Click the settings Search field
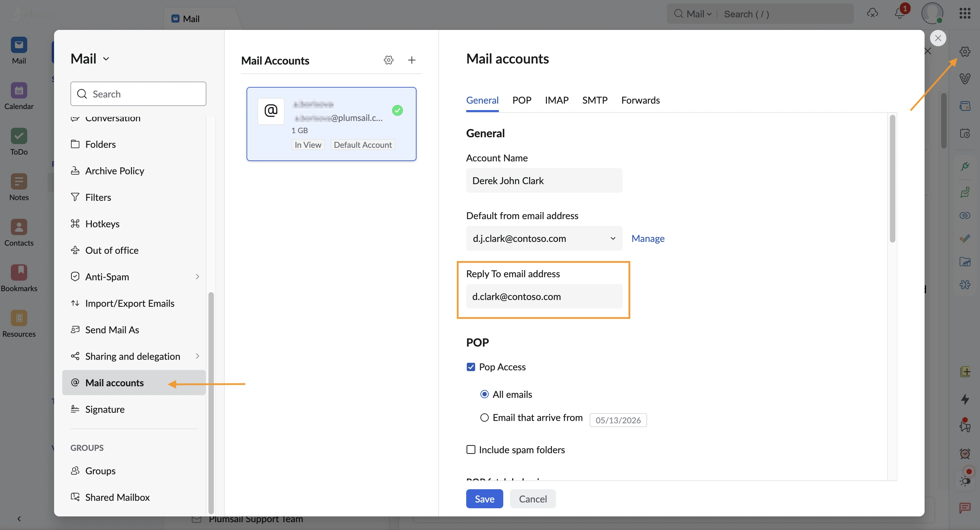Viewport: 980px width, 530px height. 138,94
